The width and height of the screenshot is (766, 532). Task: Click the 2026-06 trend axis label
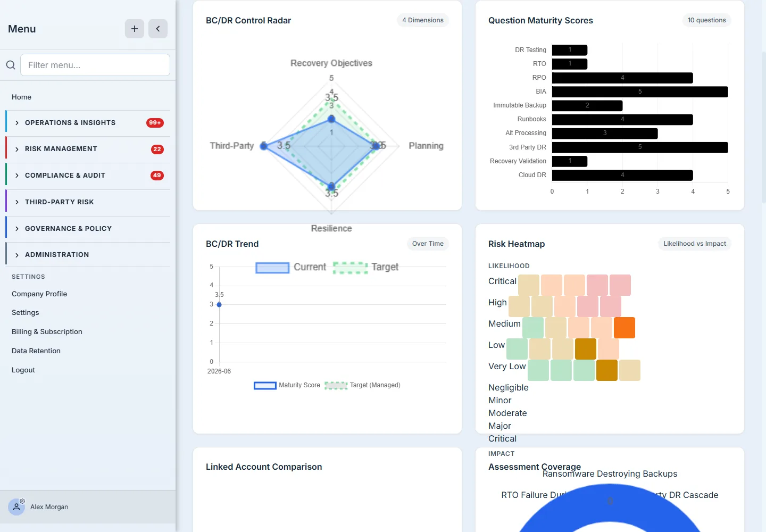pos(219,371)
